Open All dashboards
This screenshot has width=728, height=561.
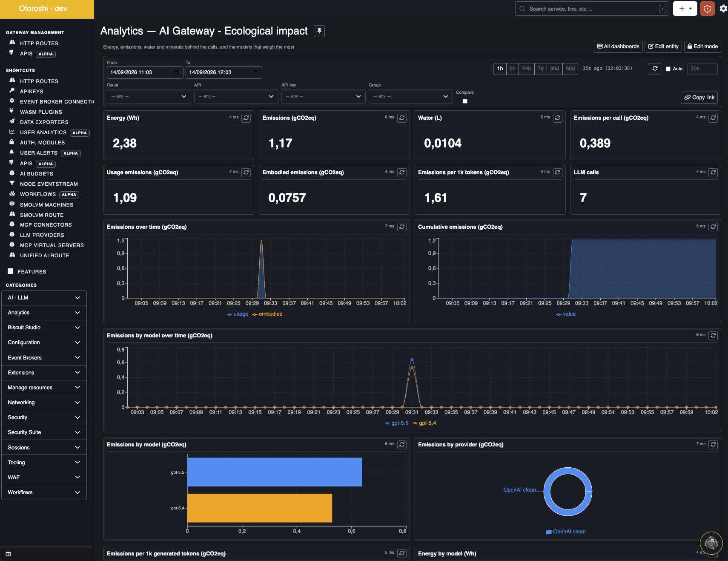click(618, 46)
